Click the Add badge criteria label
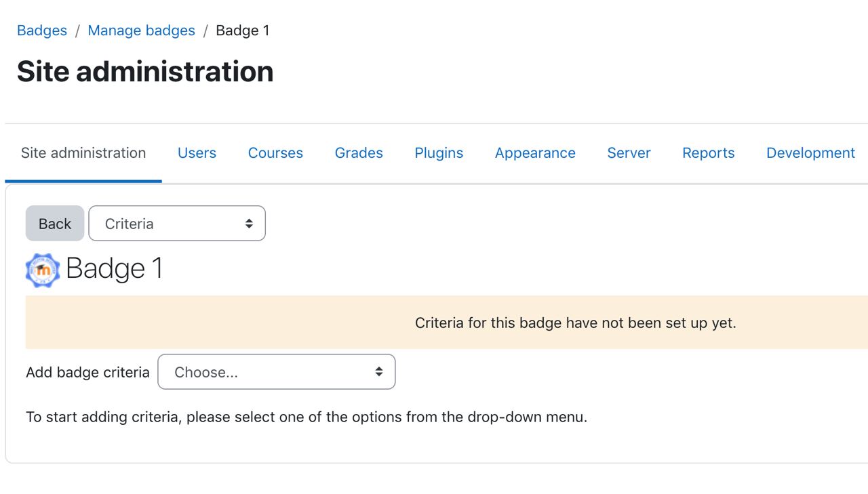Viewport: 868px width, 494px height. (x=87, y=372)
